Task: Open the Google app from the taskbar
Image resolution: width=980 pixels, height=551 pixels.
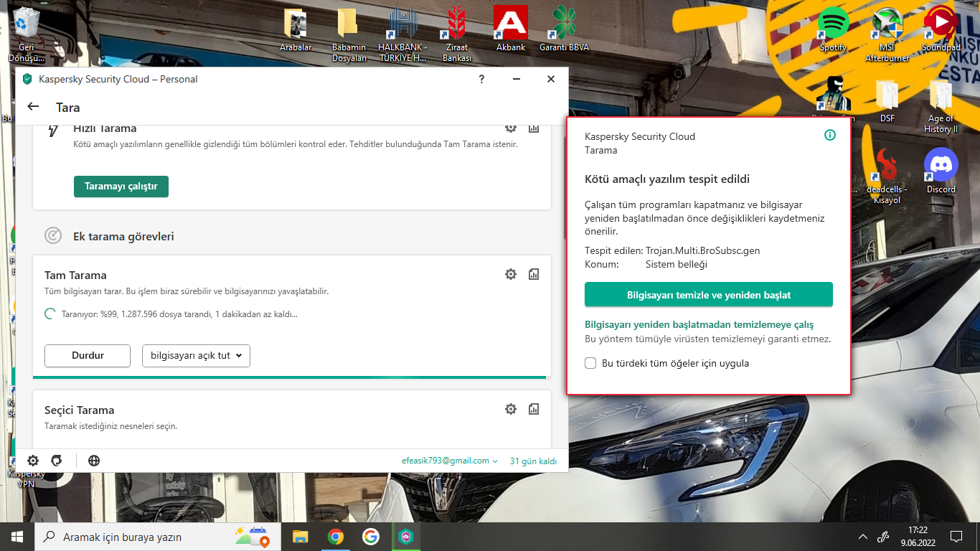Action: click(370, 537)
